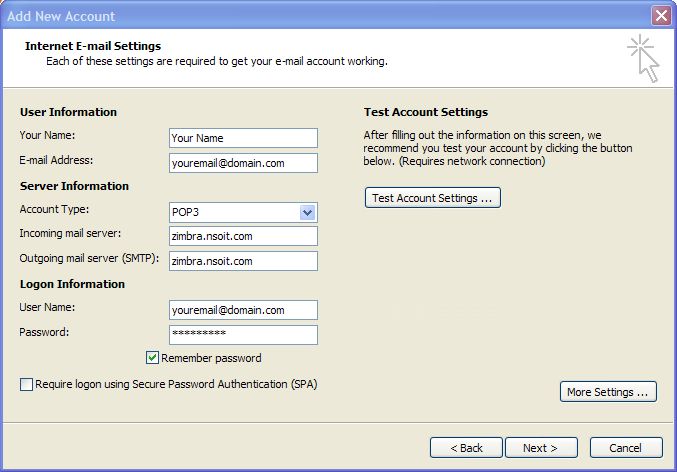This screenshot has height=472, width=677.
Task: Click the wizard cursor icon in header
Action: click(x=643, y=58)
